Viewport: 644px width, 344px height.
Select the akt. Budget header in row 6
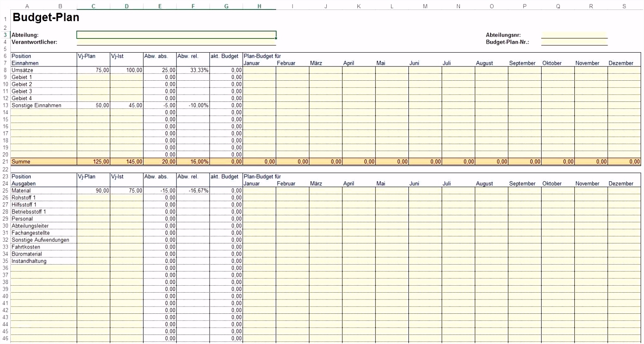(x=226, y=56)
